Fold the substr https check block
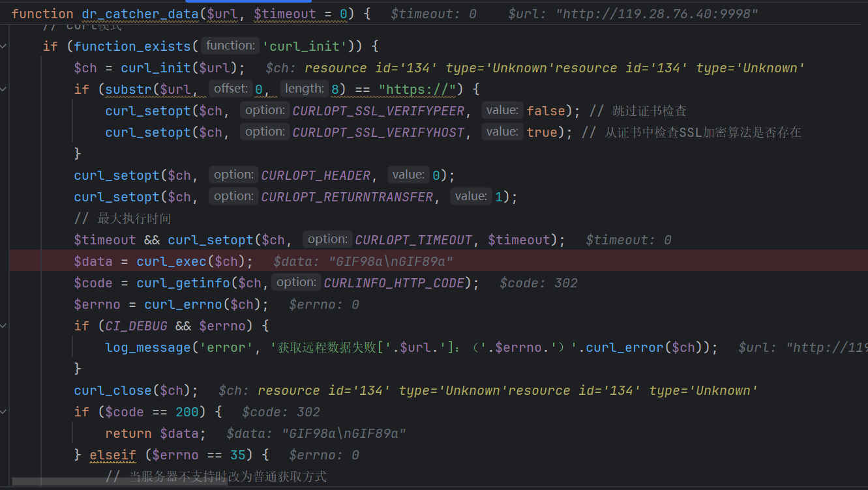 [4, 89]
